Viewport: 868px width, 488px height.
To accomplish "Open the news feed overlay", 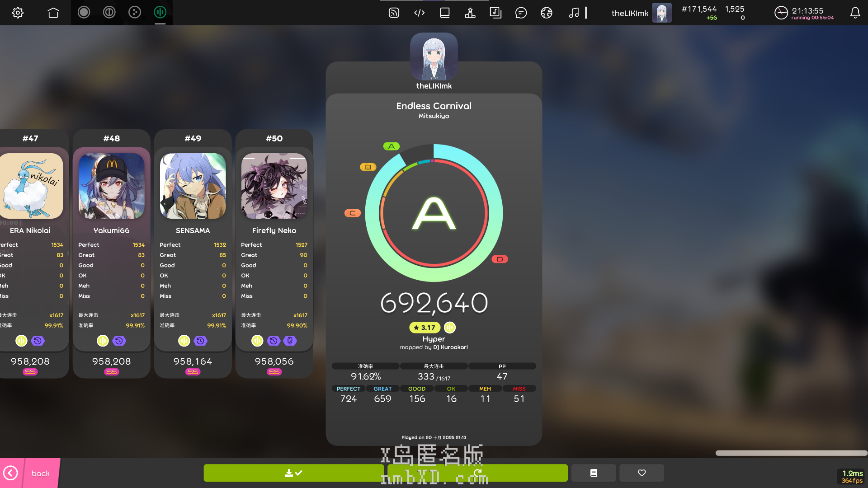I will click(394, 13).
